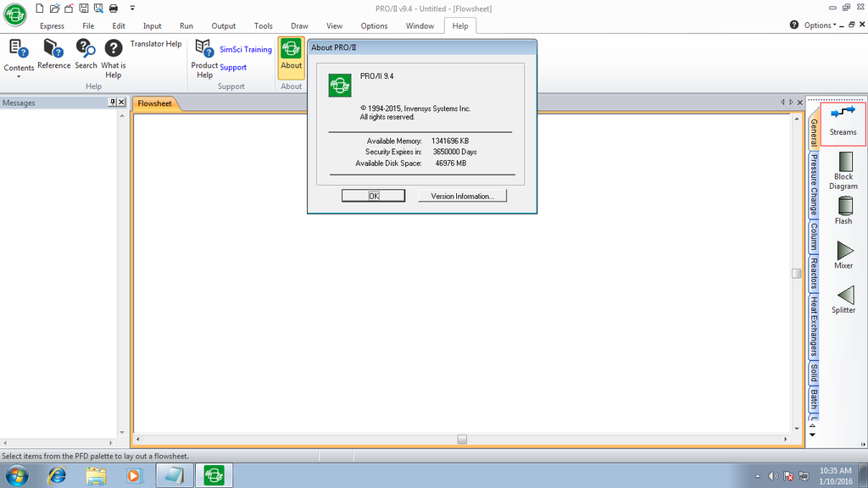Open the Run ribbon tab
Viewport: 868px width, 488px height.
[x=186, y=26]
